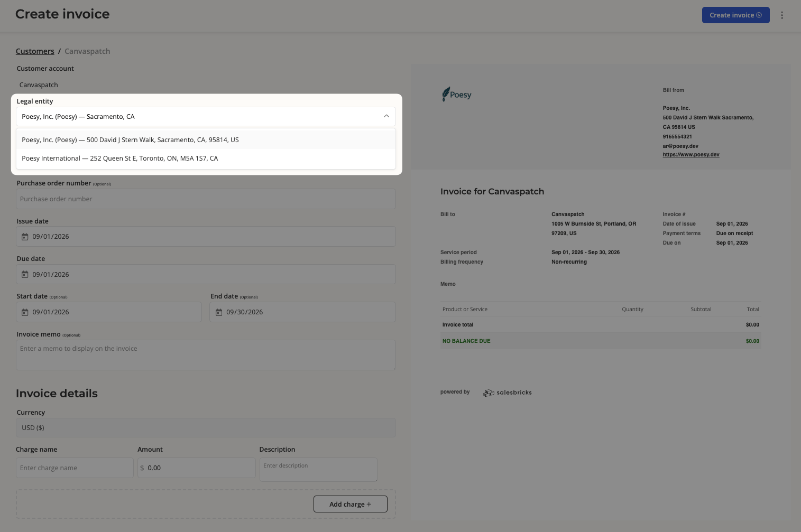
Task: Click the Issue date value 09/01/2026
Action: coord(51,237)
